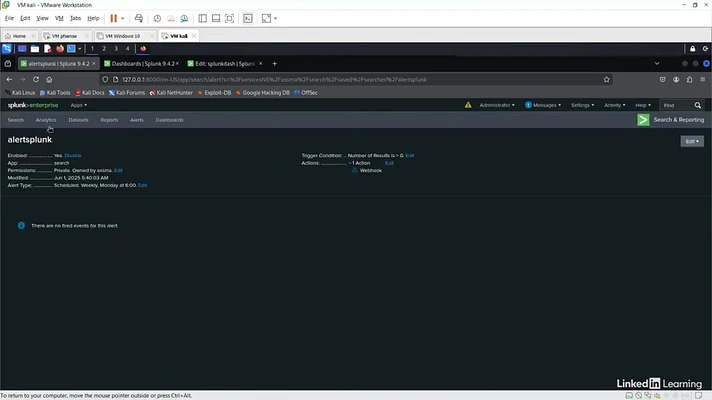Open the Reports navigation tab
The height and width of the screenshot is (400, 712).
[109, 120]
